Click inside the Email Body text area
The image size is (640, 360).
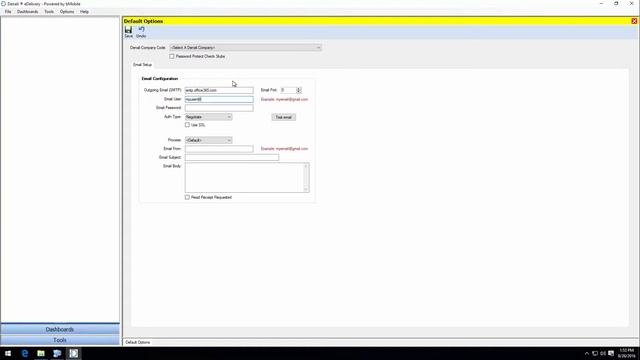pos(244,178)
